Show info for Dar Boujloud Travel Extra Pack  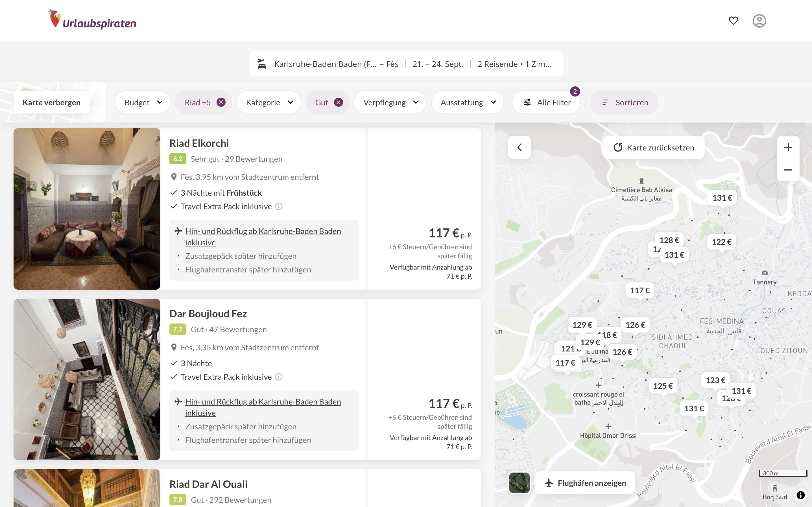279,377
